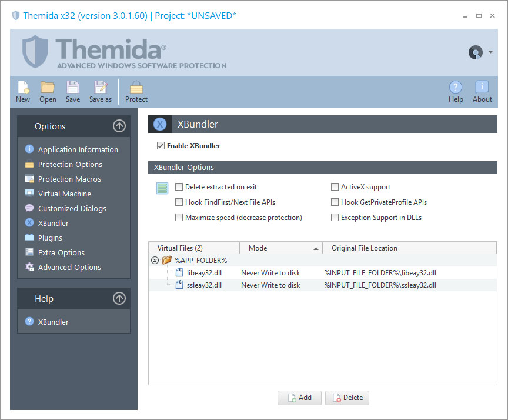Click the green XBundler Options stack icon
508x420 pixels.
click(x=162, y=188)
